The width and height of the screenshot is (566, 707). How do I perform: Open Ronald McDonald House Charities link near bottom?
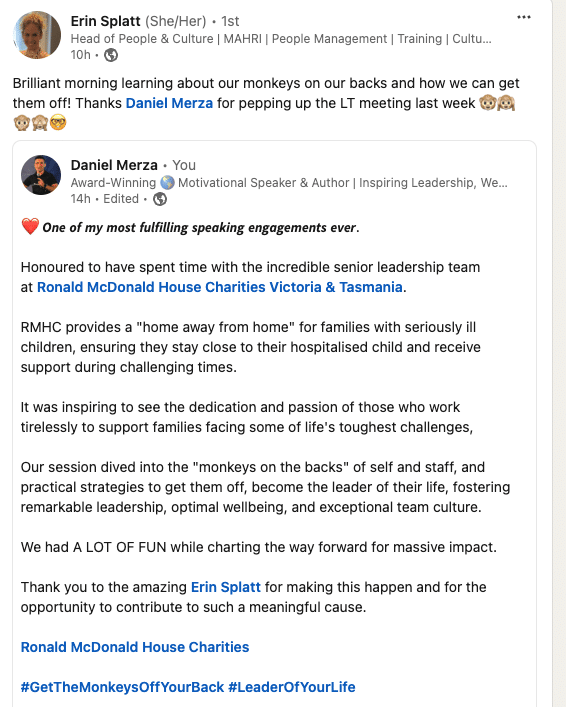pos(135,647)
